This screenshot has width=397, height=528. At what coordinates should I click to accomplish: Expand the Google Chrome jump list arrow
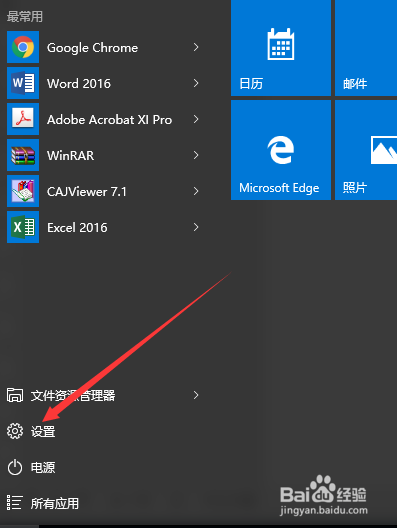point(196,47)
